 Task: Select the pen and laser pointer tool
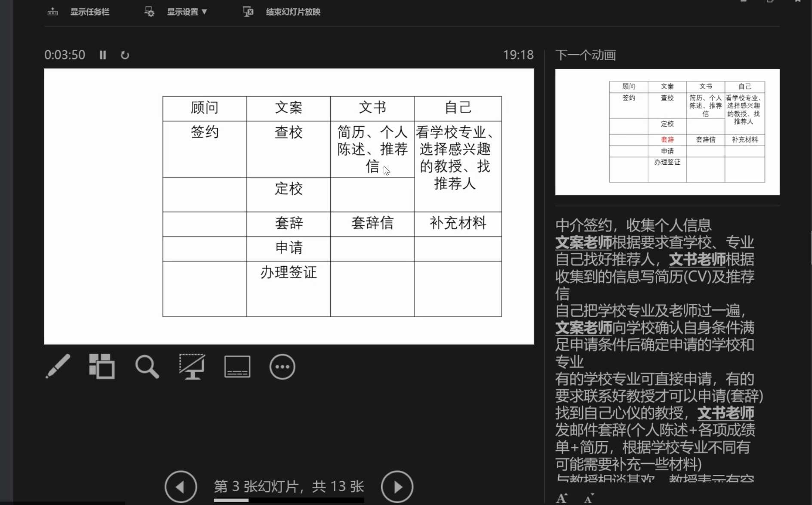58,366
